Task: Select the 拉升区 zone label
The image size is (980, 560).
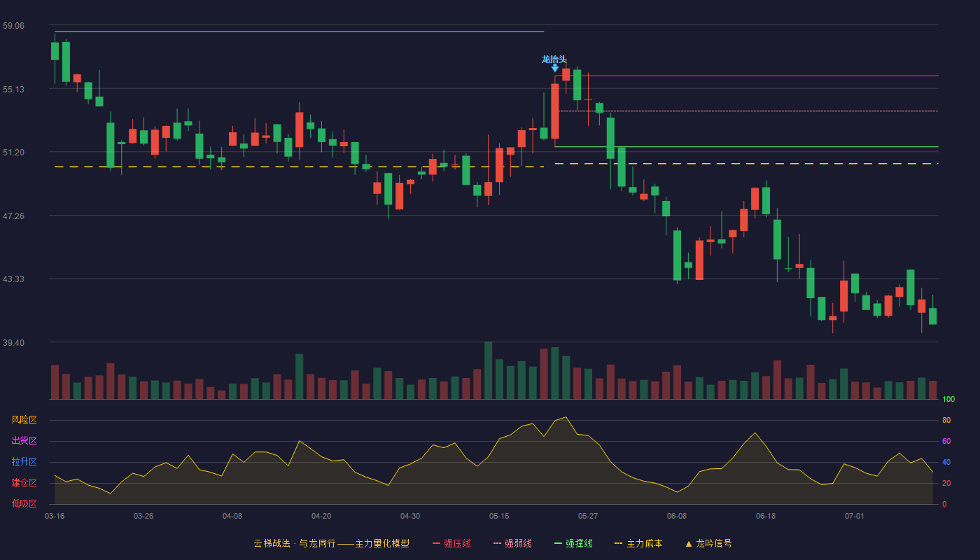Action: point(24,462)
